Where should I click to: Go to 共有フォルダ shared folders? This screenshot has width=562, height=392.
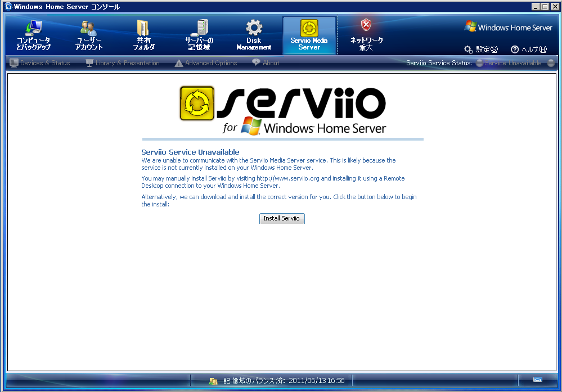pos(143,35)
